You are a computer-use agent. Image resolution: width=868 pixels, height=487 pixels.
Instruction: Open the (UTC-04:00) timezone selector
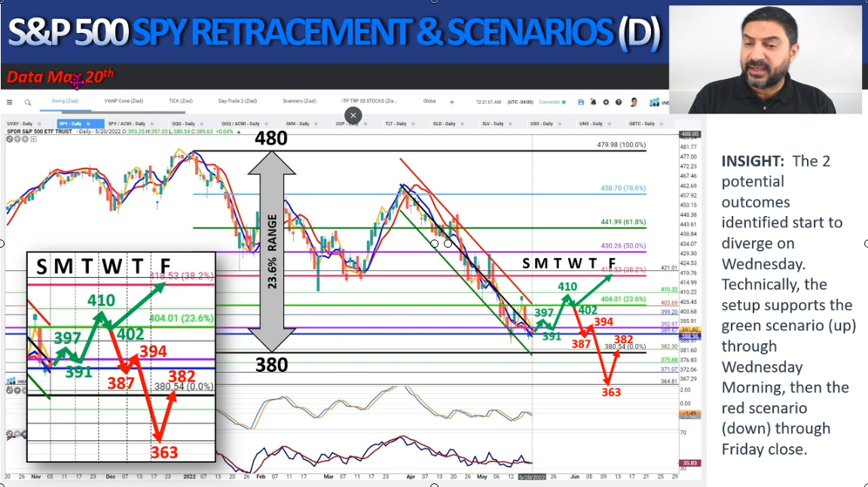coord(521,102)
